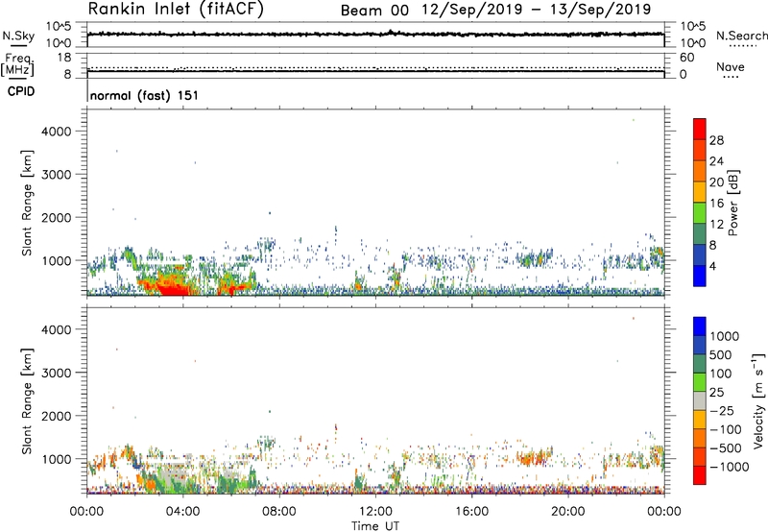The image size is (768, 532).
Task: Click the 'Velocity [m s⁻¹]' color bar label
Action: tap(758, 400)
